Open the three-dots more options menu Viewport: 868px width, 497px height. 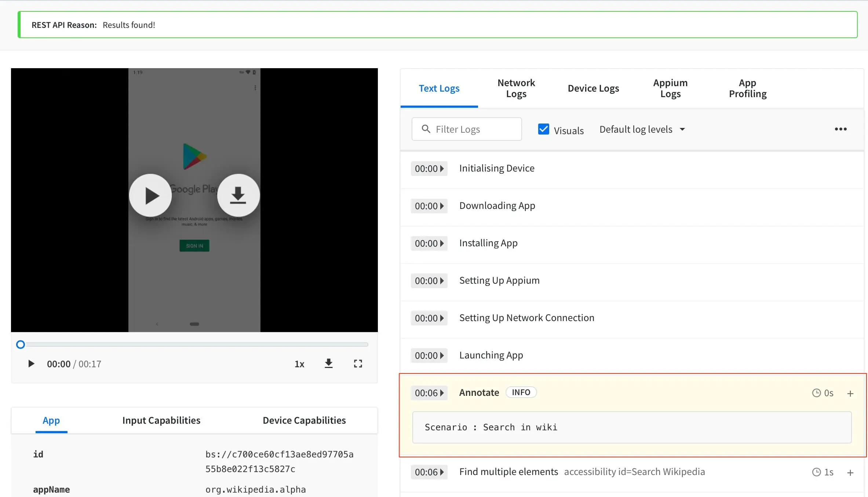coord(840,129)
